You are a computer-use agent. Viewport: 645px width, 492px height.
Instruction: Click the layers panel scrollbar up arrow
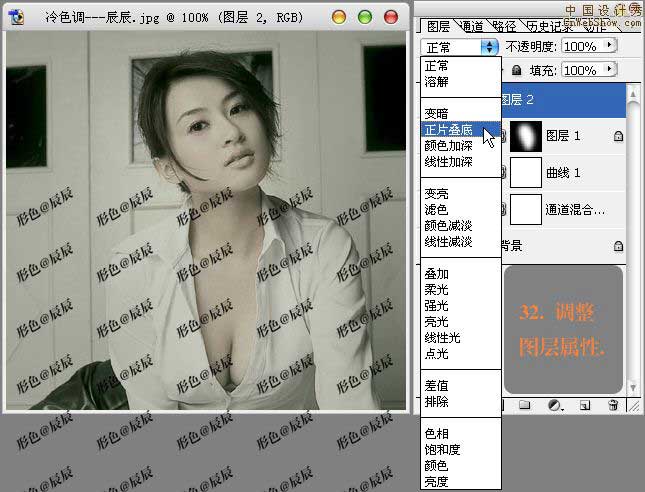tap(633, 95)
